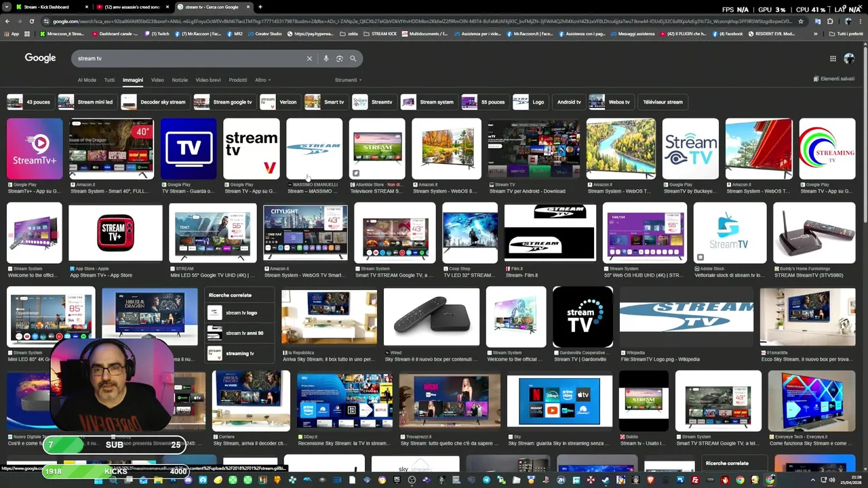Close the 'stream tv - Cerca con Google' tab

[x=248, y=7]
